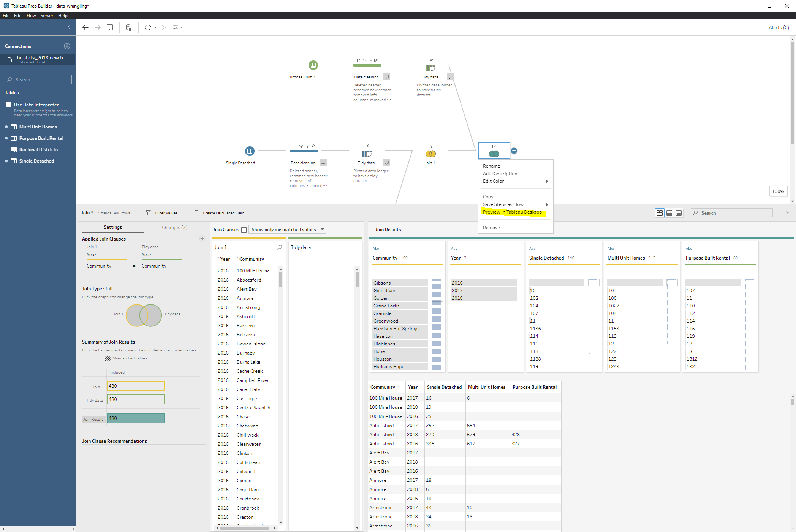796x532 pixels.
Task: Click the Tidy data included 480 bar
Action: point(136,399)
